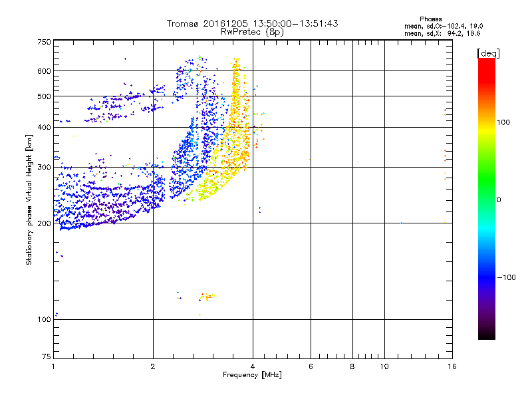Screen dimensions: 532x399
Task: Click the y-axis tick label '100'
Action: coord(45,320)
